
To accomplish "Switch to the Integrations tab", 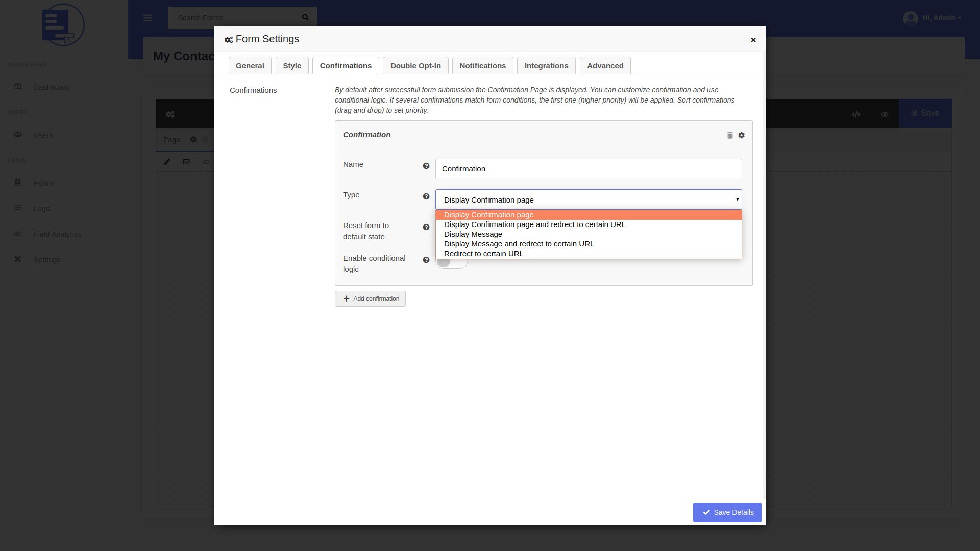I will coord(546,66).
